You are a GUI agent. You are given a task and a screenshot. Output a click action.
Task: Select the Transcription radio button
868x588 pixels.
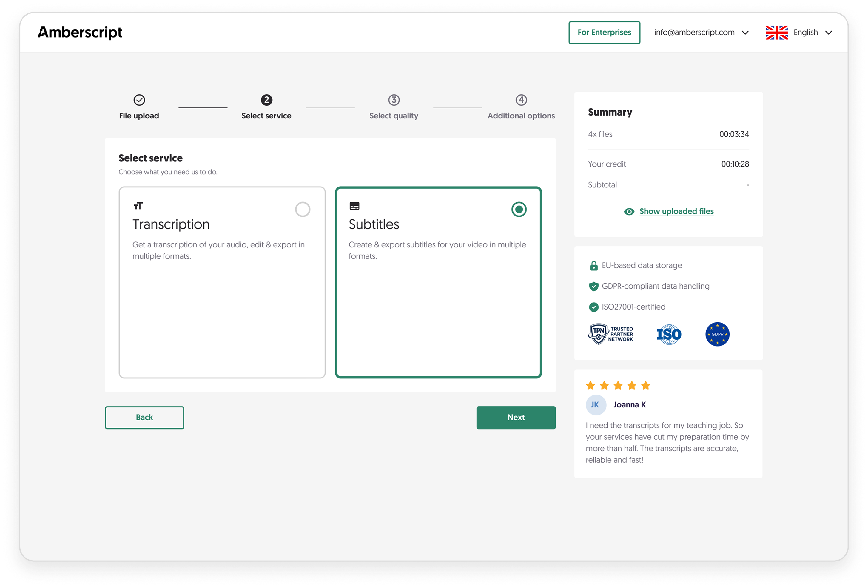303,210
